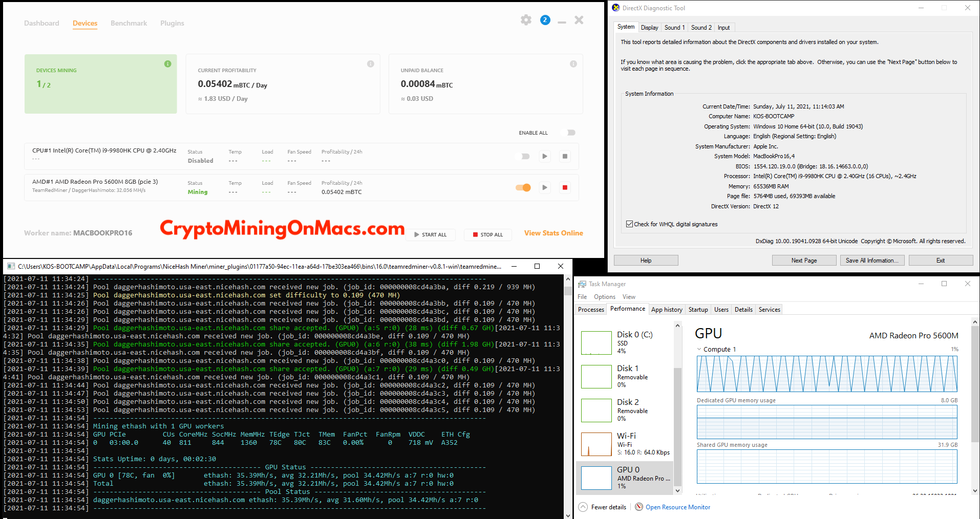The image size is (980, 519).
Task: Open the Details tab
Action: coord(743,310)
